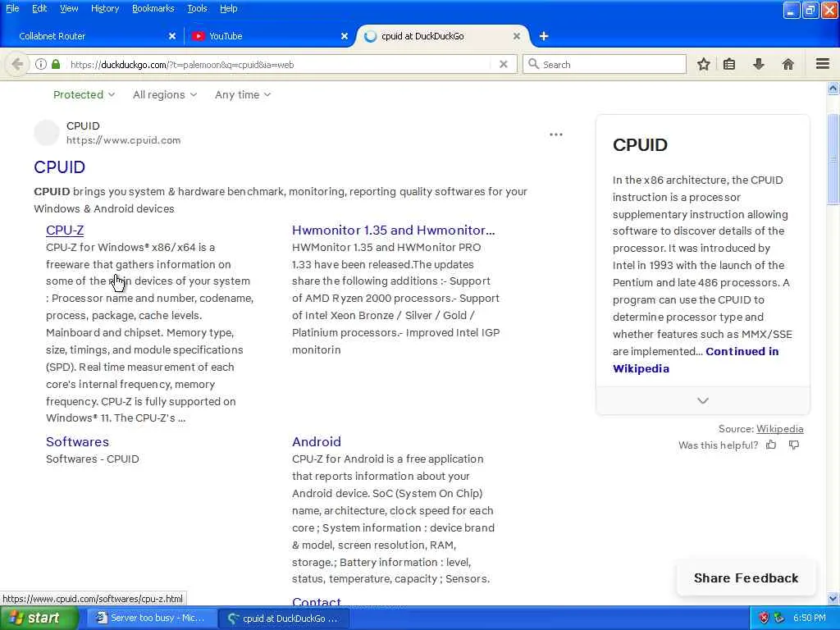Follow the Continued in Wikipedia link
The height and width of the screenshot is (630, 840).
tap(696, 360)
